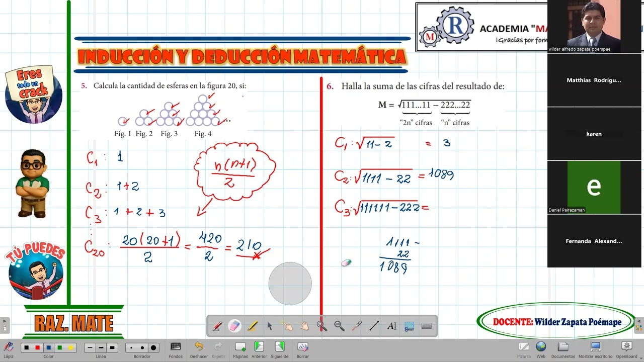Select the Eraser tool in floating toolbar

point(234,326)
